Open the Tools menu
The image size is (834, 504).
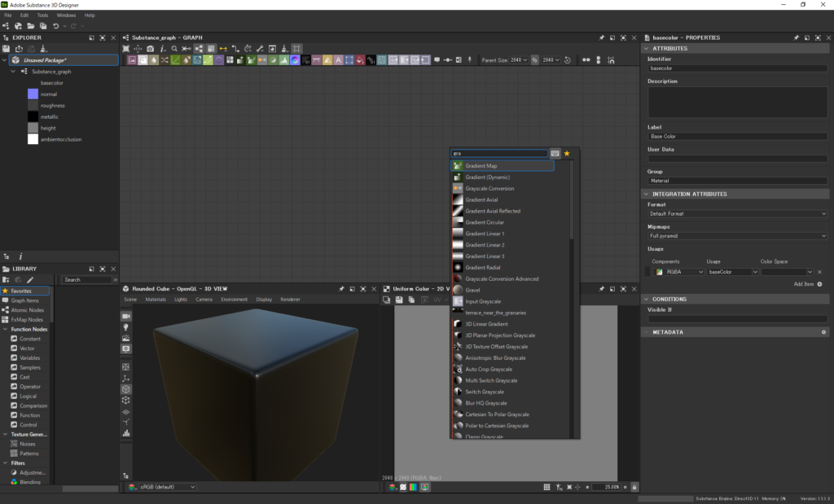[x=42, y=15]
